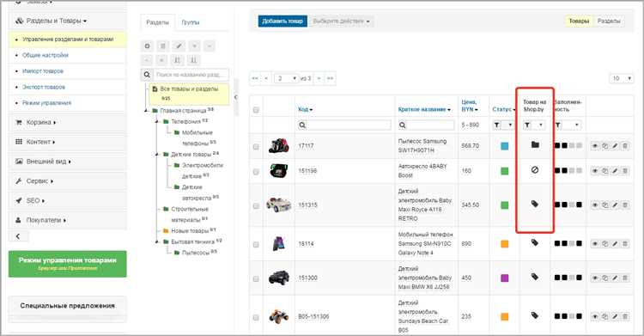Screen dimensions: 644x336
Task: Click the Код filter input field
Action: 349,125
